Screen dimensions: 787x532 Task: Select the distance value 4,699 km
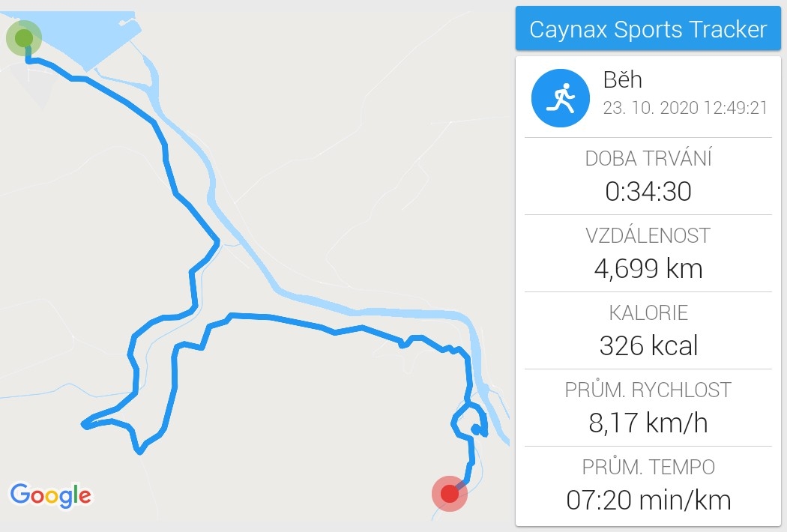pos(648,268)
